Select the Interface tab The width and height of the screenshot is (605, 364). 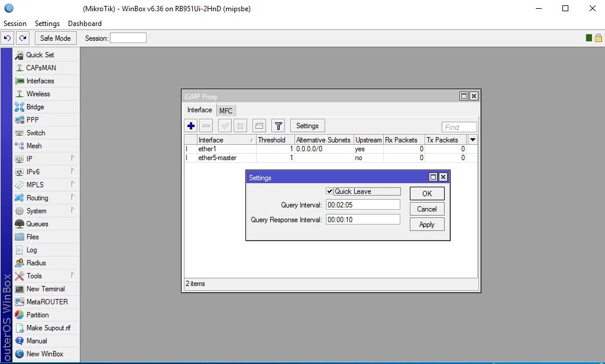coord(199,110)
